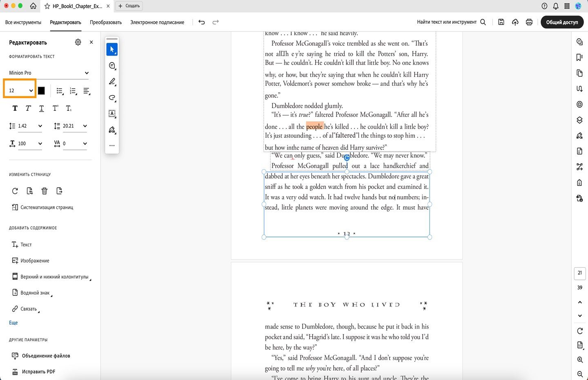The height and width of the screenshot is (380, 588).
Task: Click the Создать new tab button
Action: point(129,6)
